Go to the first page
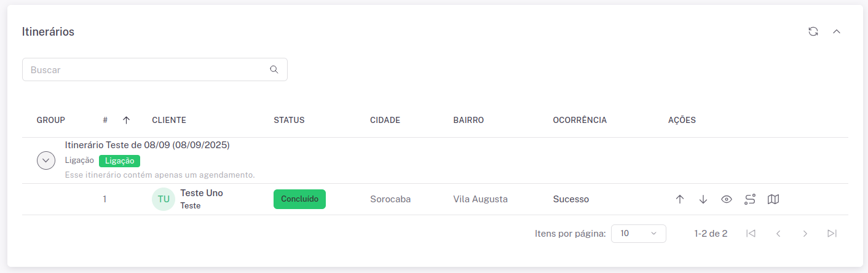 [750, 234]
